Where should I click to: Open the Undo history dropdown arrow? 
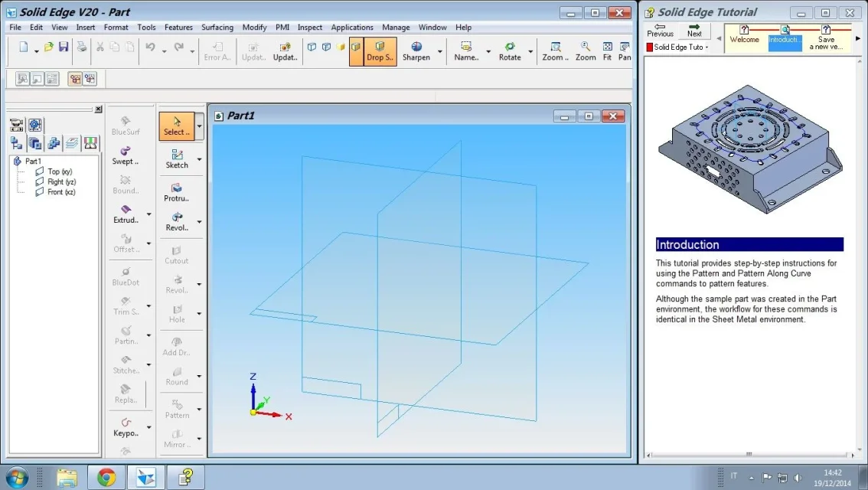[164, 51]
